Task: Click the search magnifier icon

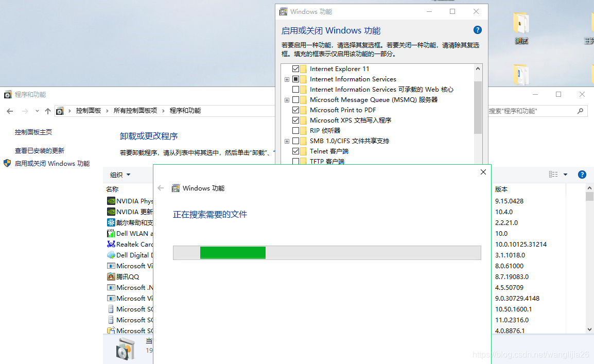Action: click(581, 111)
